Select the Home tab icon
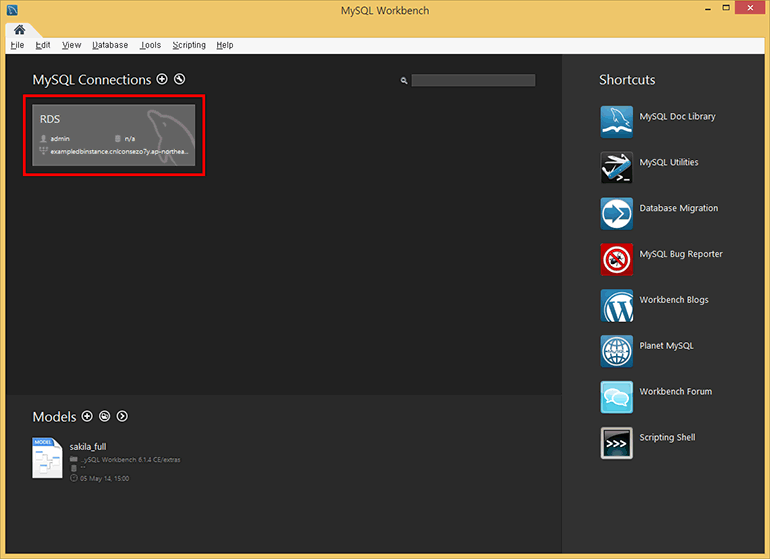 click(19, 29)
